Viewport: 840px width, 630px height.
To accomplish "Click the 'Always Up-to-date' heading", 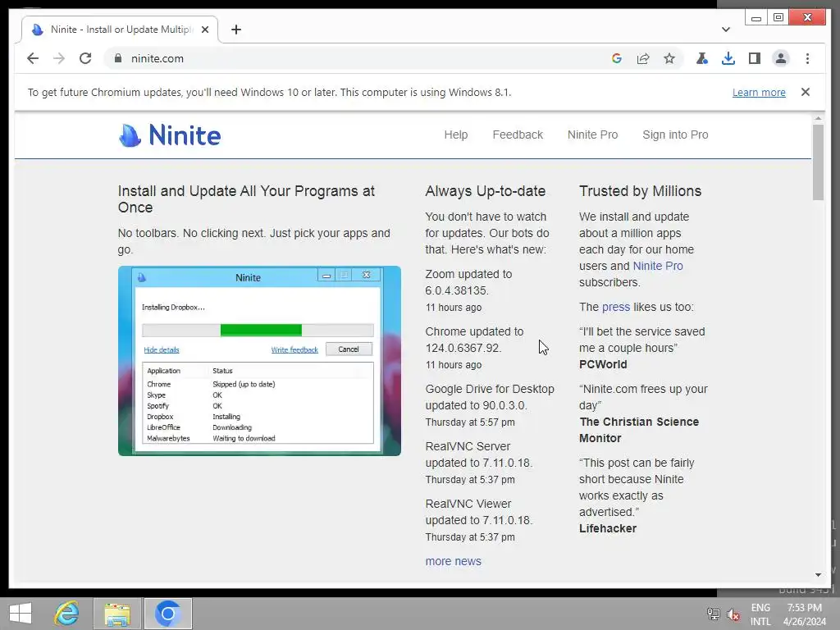I will click(x=486, y=191).
